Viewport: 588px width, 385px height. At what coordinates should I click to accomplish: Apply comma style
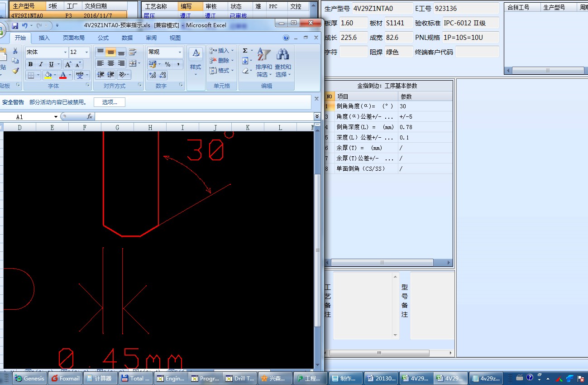click(178, 64)
